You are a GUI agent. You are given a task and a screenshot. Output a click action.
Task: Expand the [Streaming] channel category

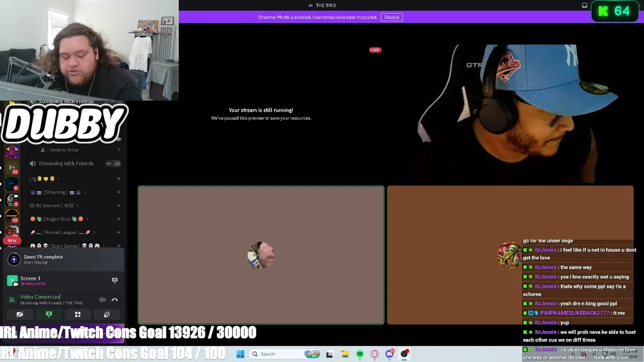tap(58, 192)
